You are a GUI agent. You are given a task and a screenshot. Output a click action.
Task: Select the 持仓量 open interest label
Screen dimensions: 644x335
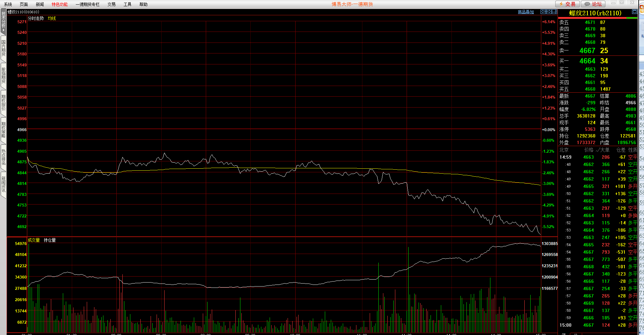pos(50,240)
